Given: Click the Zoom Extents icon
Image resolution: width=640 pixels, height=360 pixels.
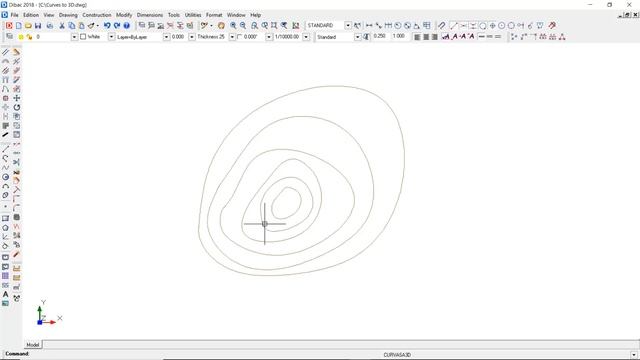Looking at the screenshot, I should pyautogui.click(x=274, y=25).
